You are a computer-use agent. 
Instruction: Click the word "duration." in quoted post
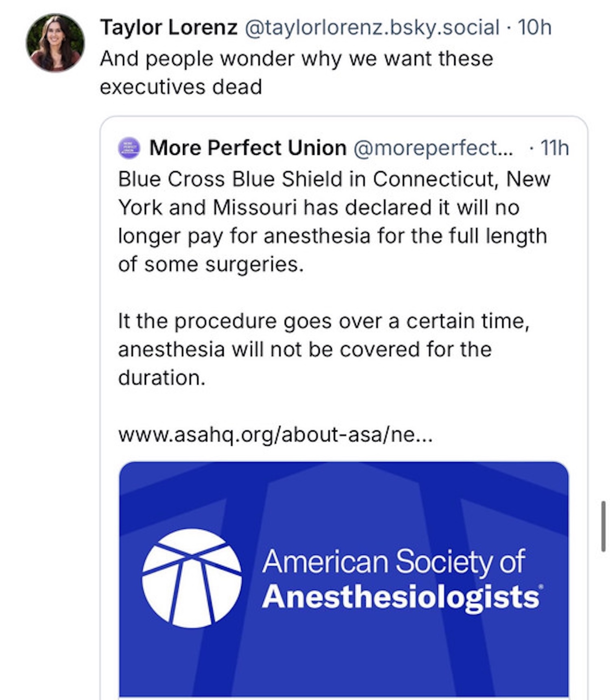coord(161,378)
